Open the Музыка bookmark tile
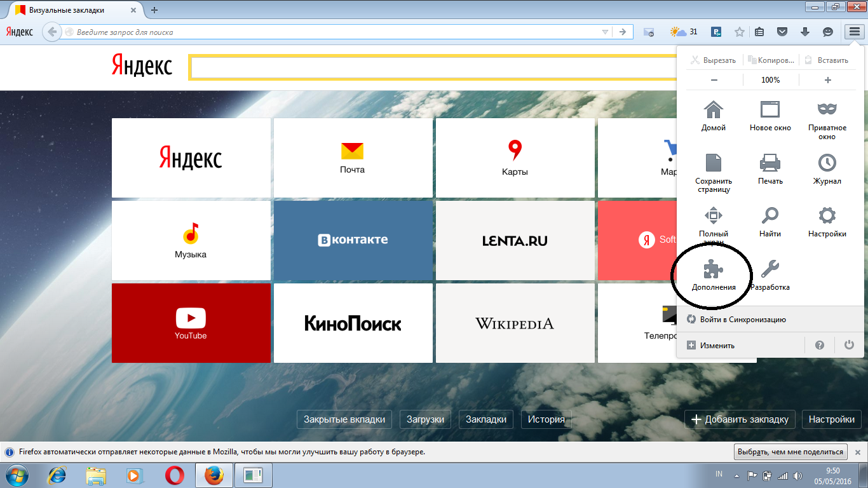868x488 pixels. 191,240
